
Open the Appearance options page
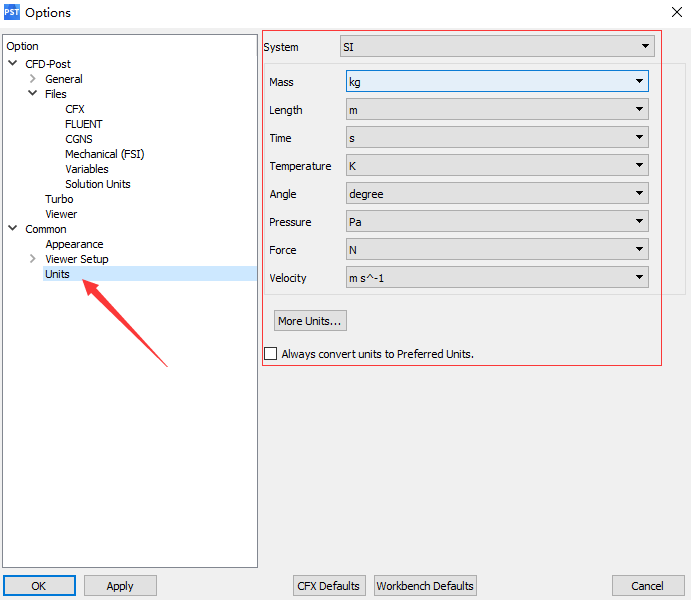coord(74,244)
